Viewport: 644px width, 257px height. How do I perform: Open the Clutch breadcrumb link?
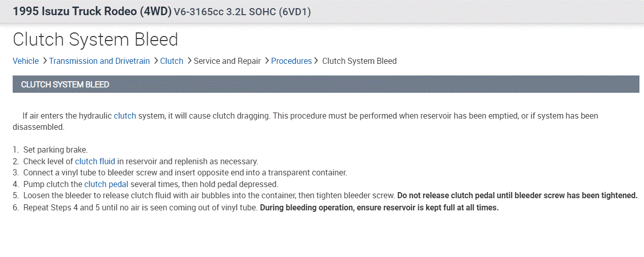click(172, 61)
